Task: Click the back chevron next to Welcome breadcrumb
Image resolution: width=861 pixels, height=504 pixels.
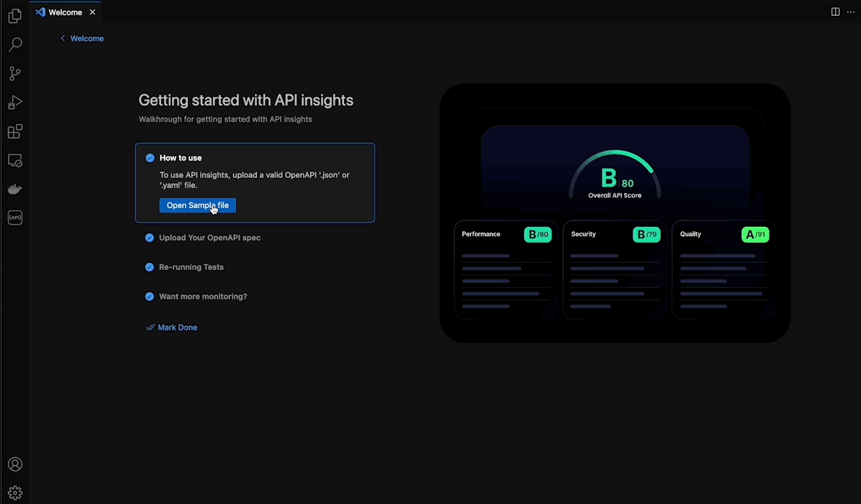Action: tap(63, 38)
